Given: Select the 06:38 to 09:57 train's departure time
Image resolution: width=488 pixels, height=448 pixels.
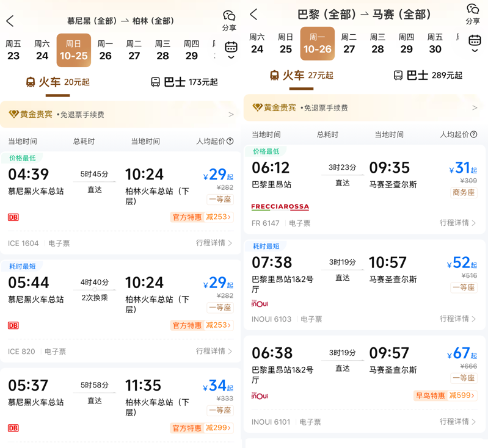Looking at the screenshot, I should [272, 353].
